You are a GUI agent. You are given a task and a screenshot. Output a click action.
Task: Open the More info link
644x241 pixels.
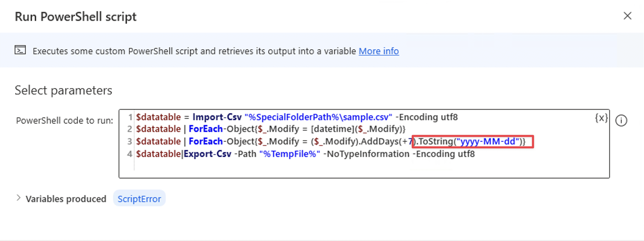[x=378, y=51]
